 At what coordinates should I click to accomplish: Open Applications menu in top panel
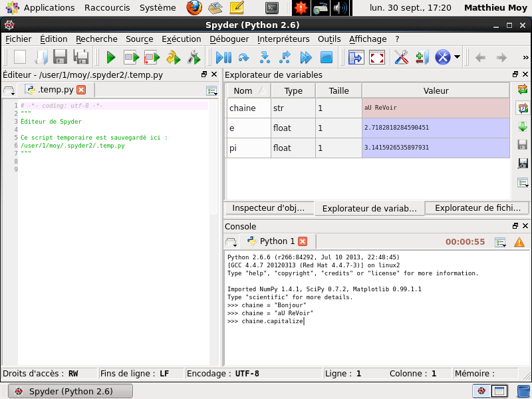pyautogui.click(x=49, y=8)
